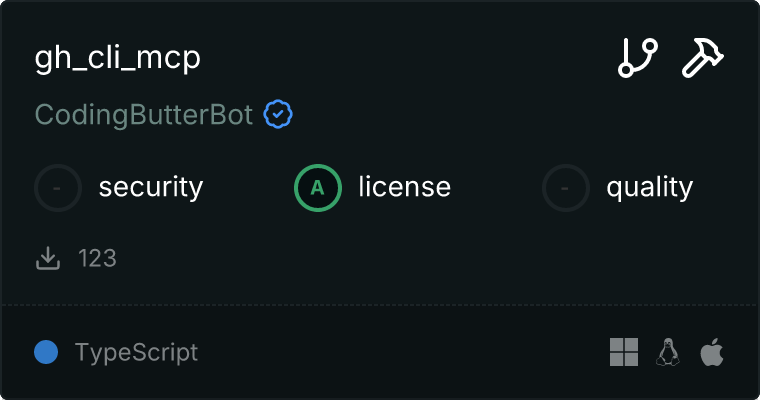Open the gh_cli_mcp server title
Viewport: 760px width, 400px height.
[x=118, y=58]
